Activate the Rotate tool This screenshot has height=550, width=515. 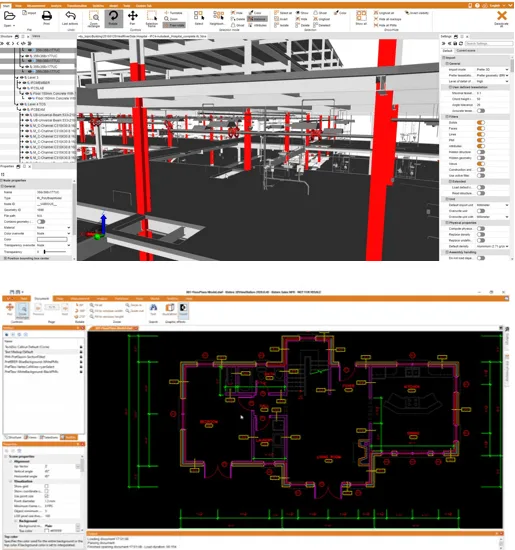coord(113,16)
